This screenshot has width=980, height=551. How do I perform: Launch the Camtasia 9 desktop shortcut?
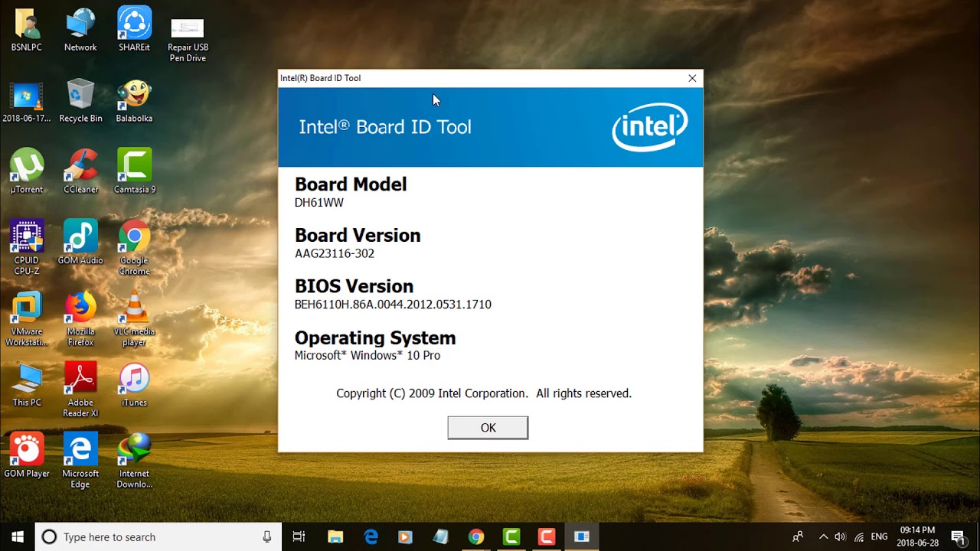click(134, 171)
